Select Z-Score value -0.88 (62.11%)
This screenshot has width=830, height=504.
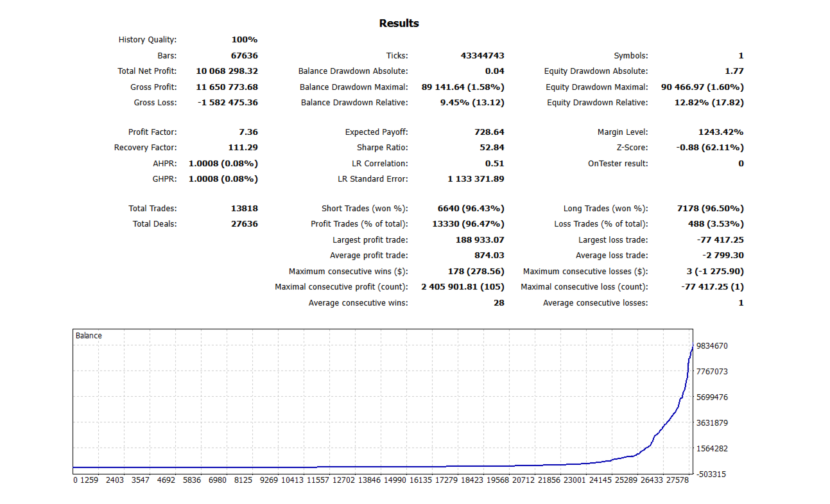[711, 148]
